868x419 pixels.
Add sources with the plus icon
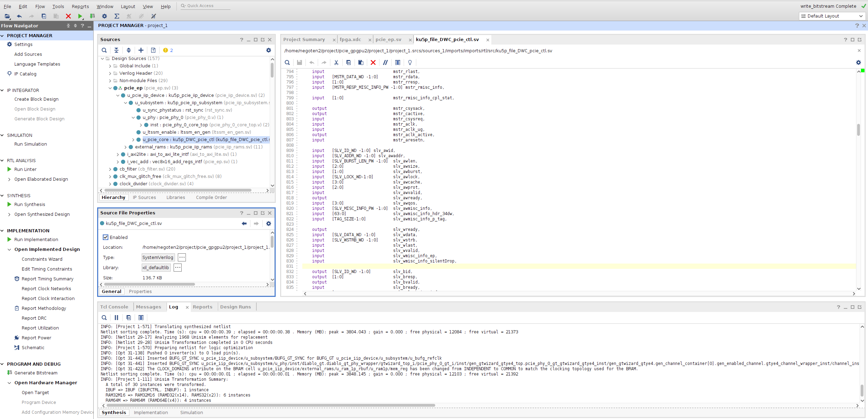point(141,50)
